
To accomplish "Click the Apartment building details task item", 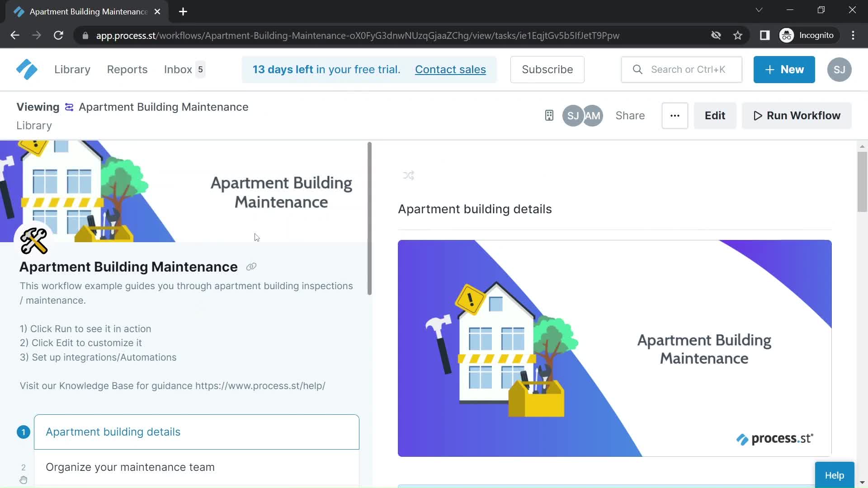I will pos(196,432).
